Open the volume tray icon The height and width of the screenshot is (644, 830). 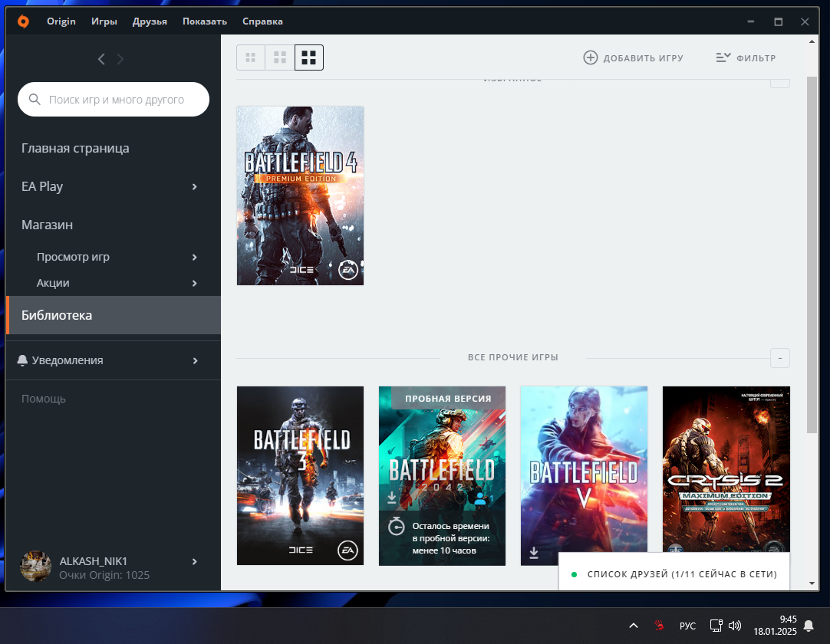(x=735, y=626)
